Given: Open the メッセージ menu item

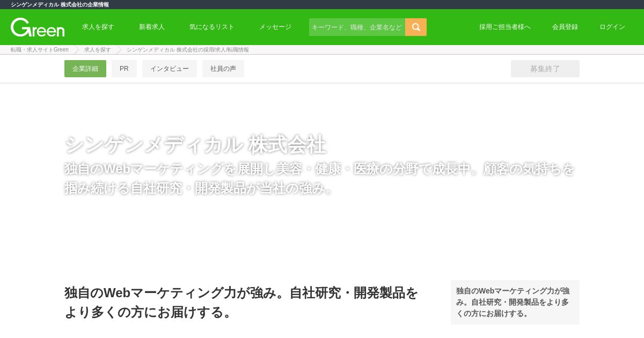Looking at the screenshot, I should pyautogui.click(x=275, y=27).
